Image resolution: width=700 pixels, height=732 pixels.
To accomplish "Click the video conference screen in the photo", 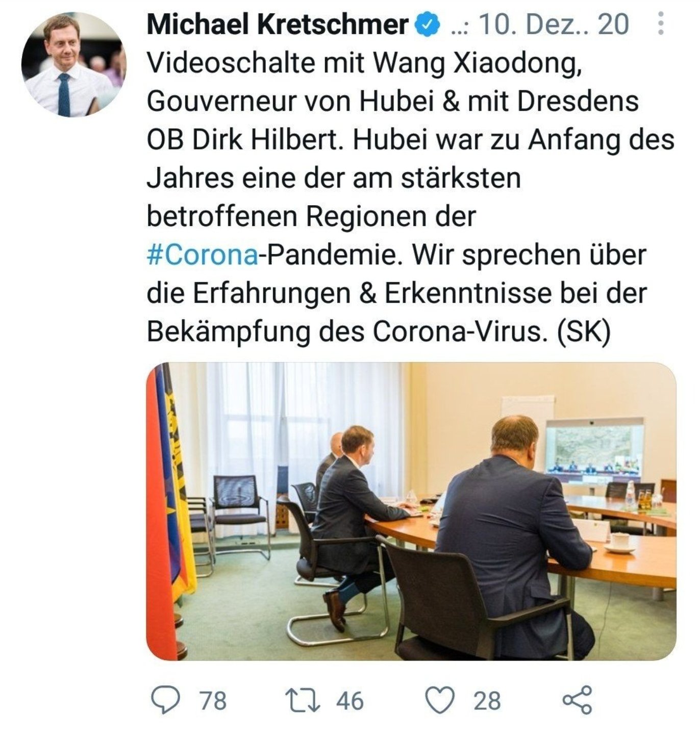I will click(594, 451).
